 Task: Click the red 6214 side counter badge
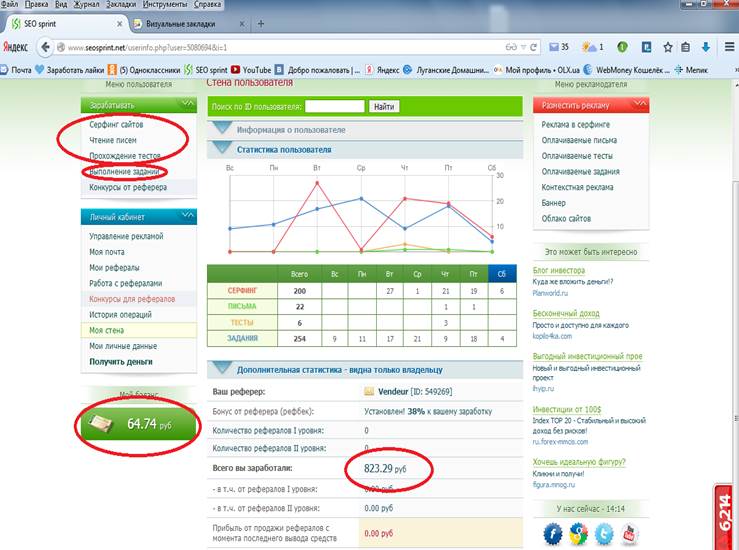click(x=724, y=517)
